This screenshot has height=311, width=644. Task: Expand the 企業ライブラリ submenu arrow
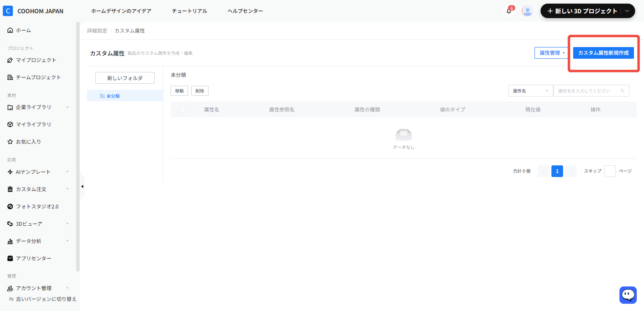[67, 107]
